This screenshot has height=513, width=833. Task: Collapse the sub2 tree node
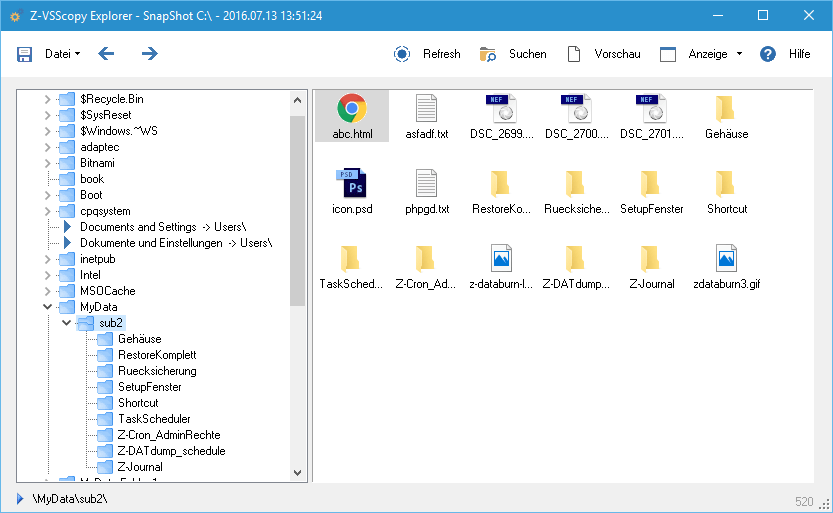[x=66, y=323]
